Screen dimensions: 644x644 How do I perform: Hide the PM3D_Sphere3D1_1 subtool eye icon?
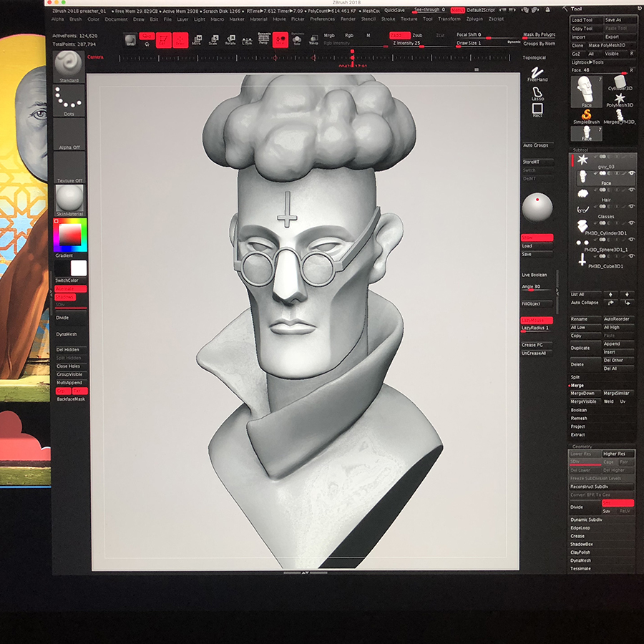click(x=632, y=240)
